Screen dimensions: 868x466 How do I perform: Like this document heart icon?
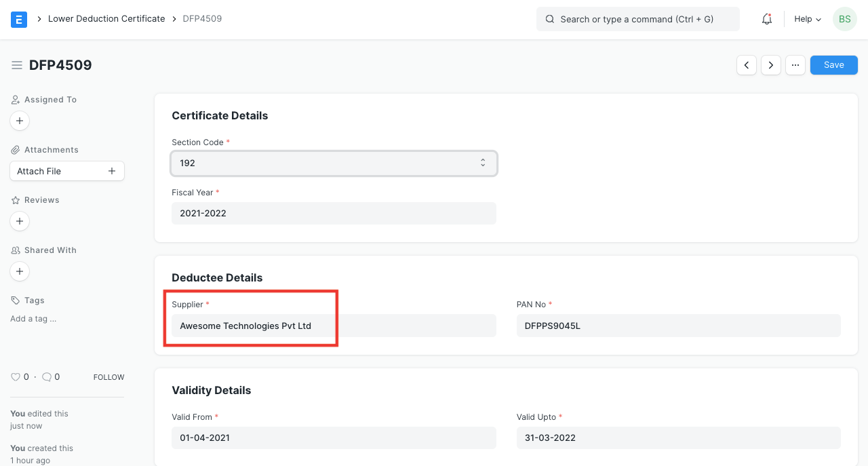[x=16, y=377]
